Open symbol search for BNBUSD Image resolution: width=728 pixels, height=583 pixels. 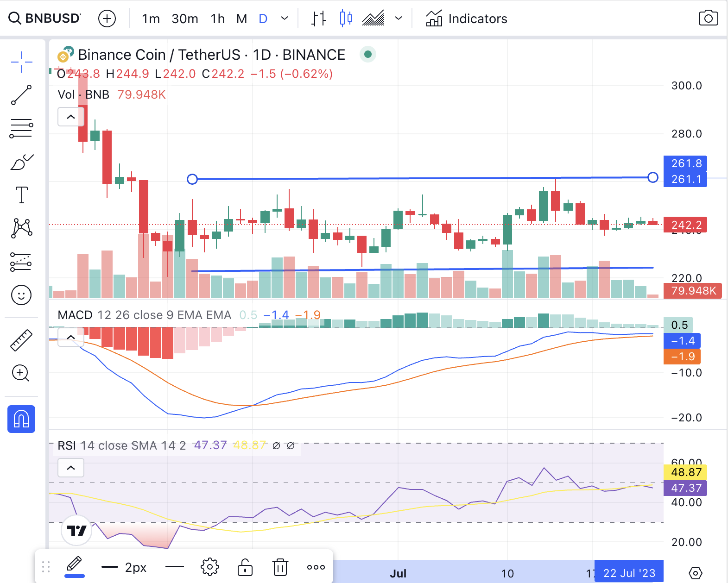click(44, 19)
